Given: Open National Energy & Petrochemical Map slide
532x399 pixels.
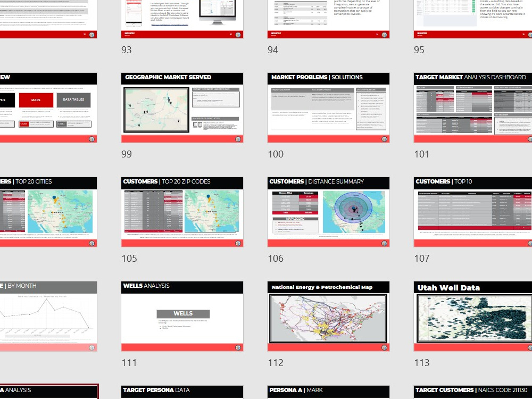Looking at the screenshot, I should pyautogui.click(x=328, y=316).
